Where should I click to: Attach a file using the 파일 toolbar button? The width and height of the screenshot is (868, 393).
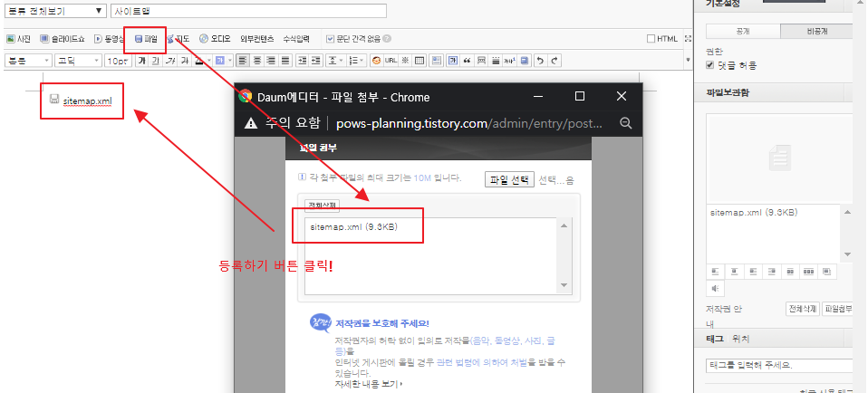pyautogui.click(x=146, y=39)
